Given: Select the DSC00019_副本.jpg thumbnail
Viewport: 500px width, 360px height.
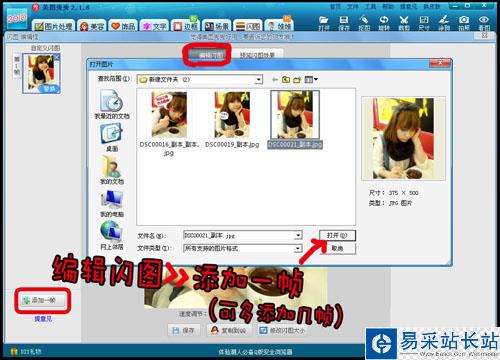Looking at the screenshot, I should point(232,115).
